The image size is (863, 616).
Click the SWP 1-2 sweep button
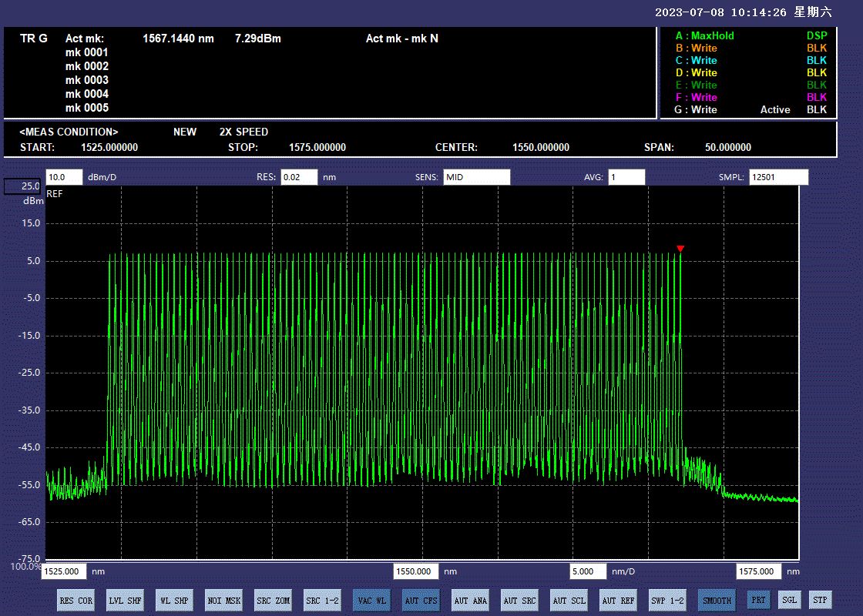(x=667, y=601)
